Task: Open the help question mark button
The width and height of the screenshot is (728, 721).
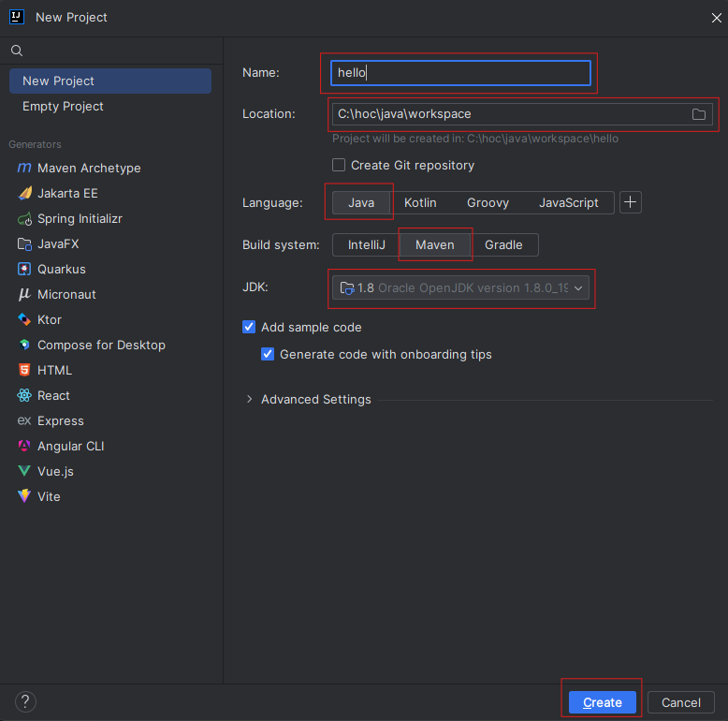Action: tap(25, 701)
